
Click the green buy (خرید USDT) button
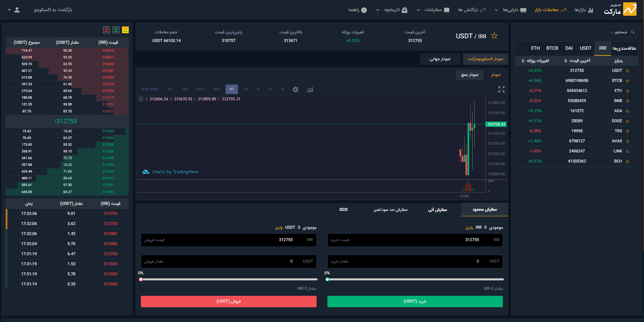click(415, 302)
